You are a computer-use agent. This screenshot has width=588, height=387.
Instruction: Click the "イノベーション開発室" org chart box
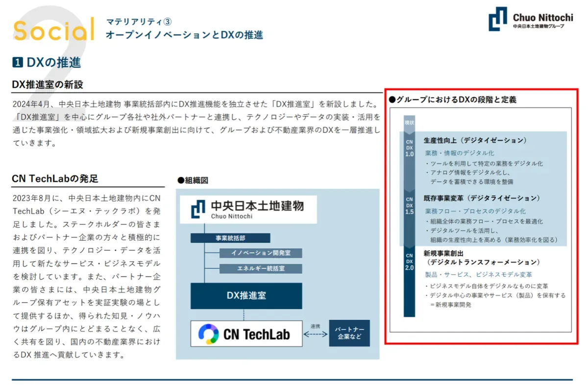pyautogui.click(x=261, y=253)
